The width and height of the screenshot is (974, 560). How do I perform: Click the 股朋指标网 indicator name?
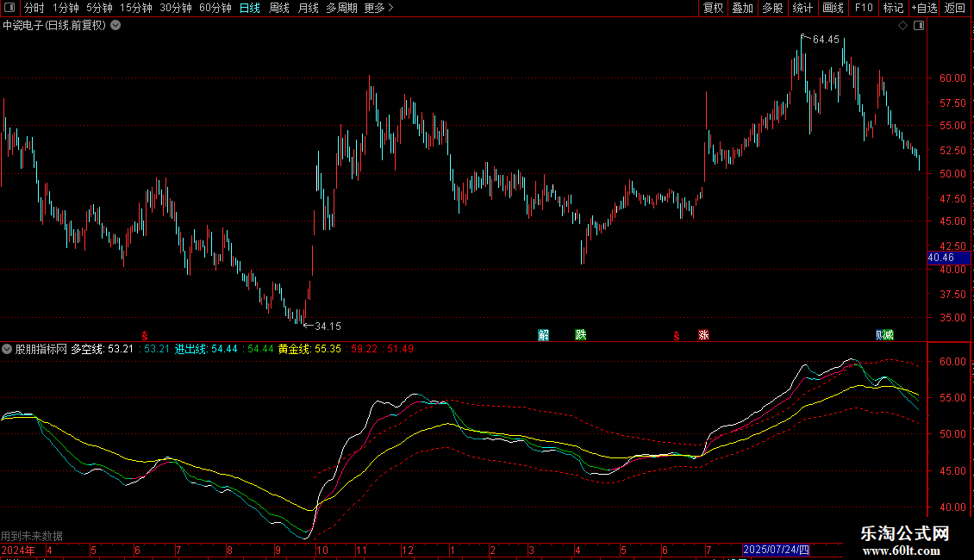(x=41, y=349)
